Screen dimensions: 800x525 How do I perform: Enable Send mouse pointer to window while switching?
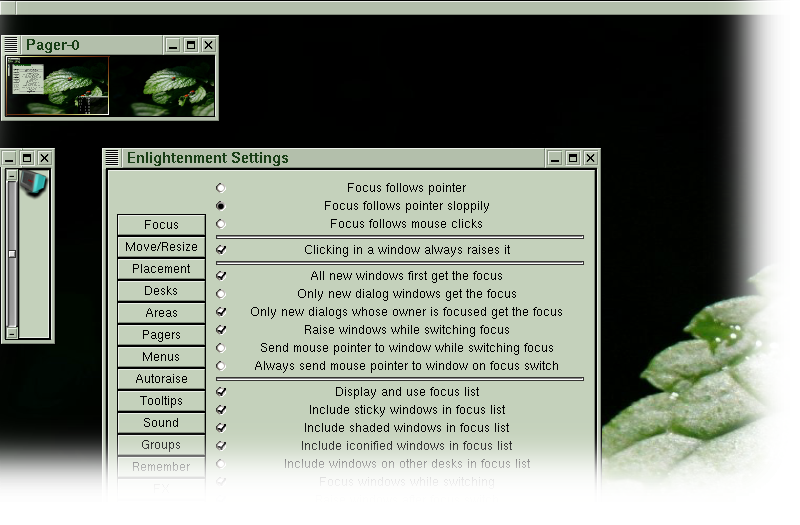220,348
